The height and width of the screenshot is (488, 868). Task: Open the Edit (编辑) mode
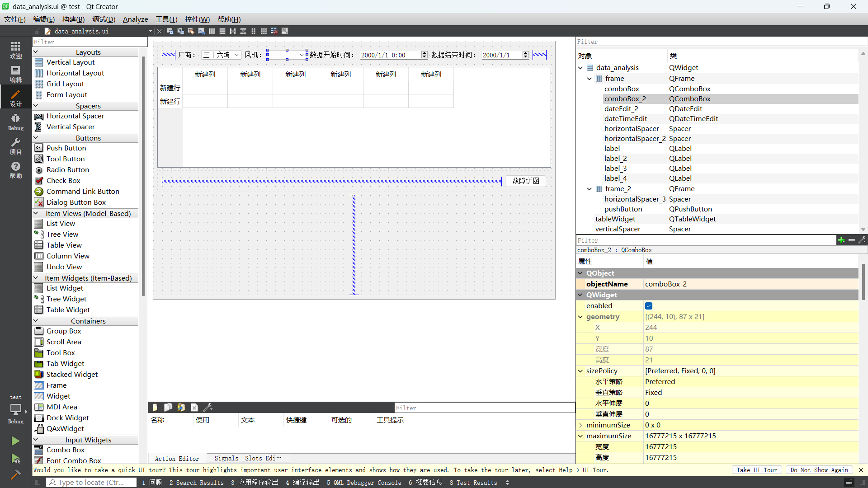click(15, 74)
